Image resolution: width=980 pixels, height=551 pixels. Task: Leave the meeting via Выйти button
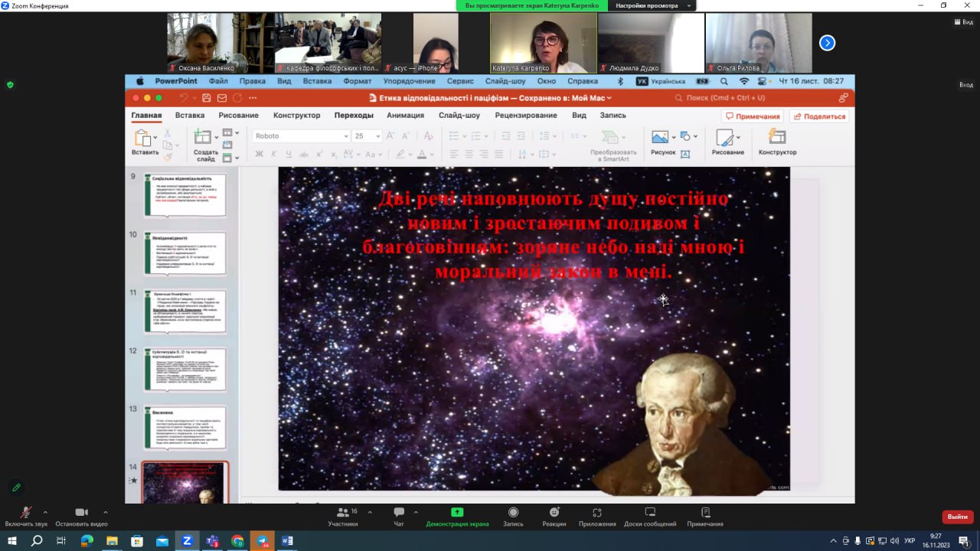coord(957,517)
